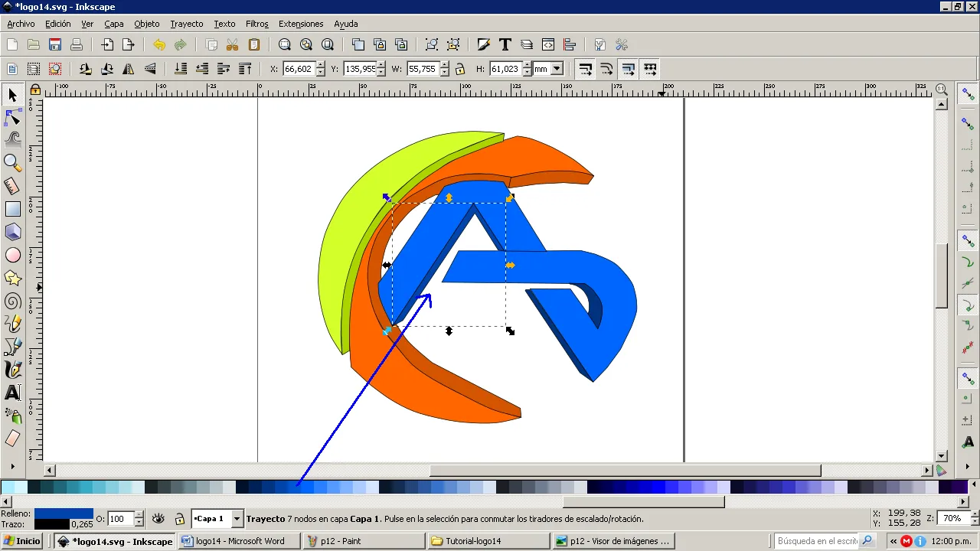This screenshot has height=551, width=980.
Task: Select the Rectangle tool
Action: click(12, 209)
